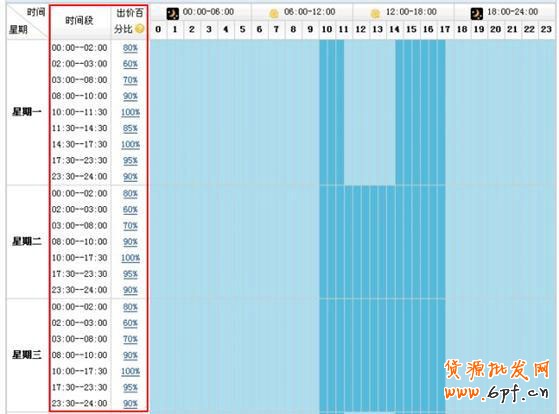Click the 60% link for 星期三 02:00--03:00
Viewport: 559px width, 414px height.
(130, 323)
